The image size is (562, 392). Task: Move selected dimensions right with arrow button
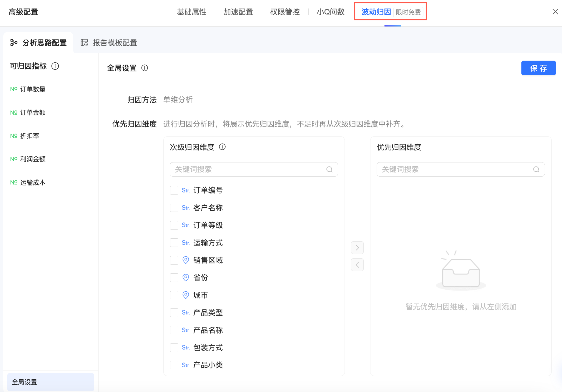[x=357, y=248]
